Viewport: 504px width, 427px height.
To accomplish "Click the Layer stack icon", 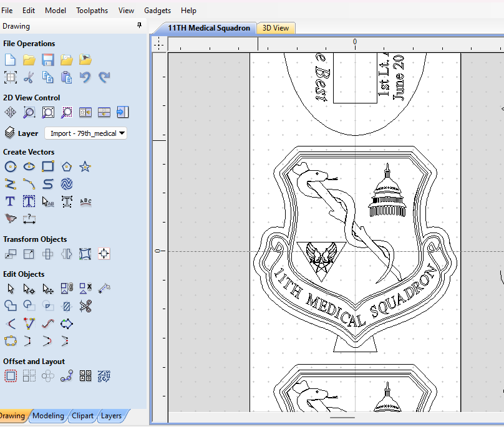I will point(10,133).
